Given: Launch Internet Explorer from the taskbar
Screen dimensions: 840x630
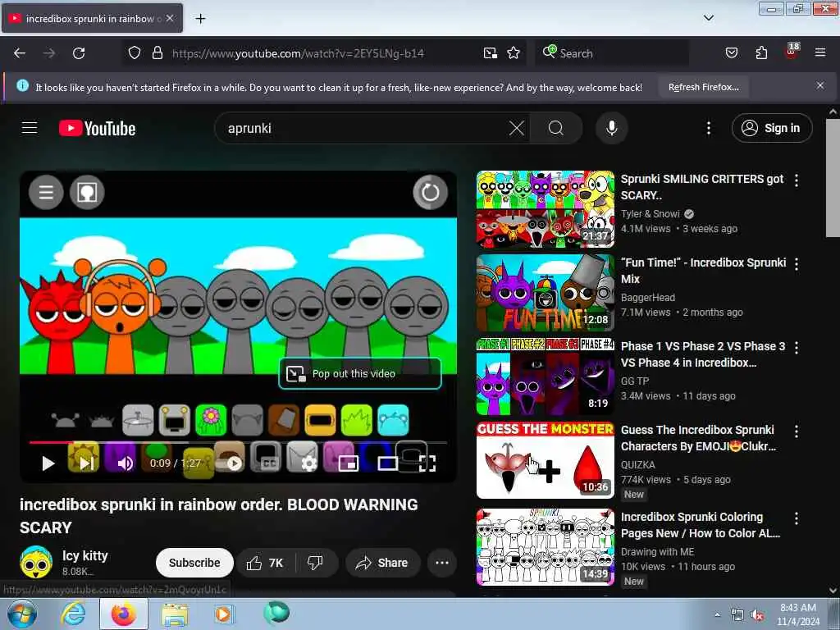Looking at the screenshot, I should point(73,614).
